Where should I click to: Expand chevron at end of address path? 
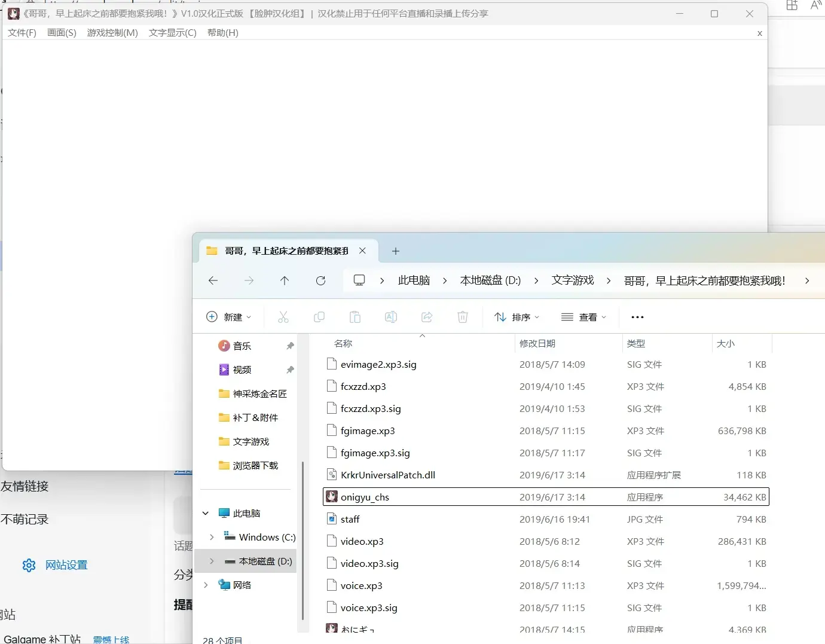[x=807, y=280]
